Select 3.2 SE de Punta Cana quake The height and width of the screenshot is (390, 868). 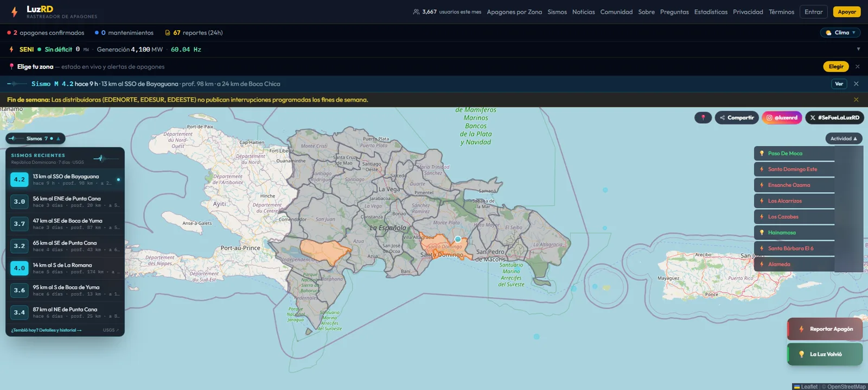point(65,246)
